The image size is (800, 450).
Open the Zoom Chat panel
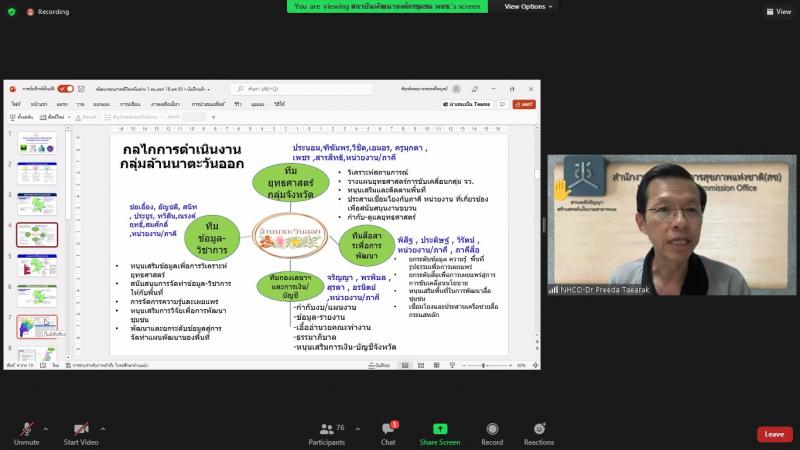point(388,434)
